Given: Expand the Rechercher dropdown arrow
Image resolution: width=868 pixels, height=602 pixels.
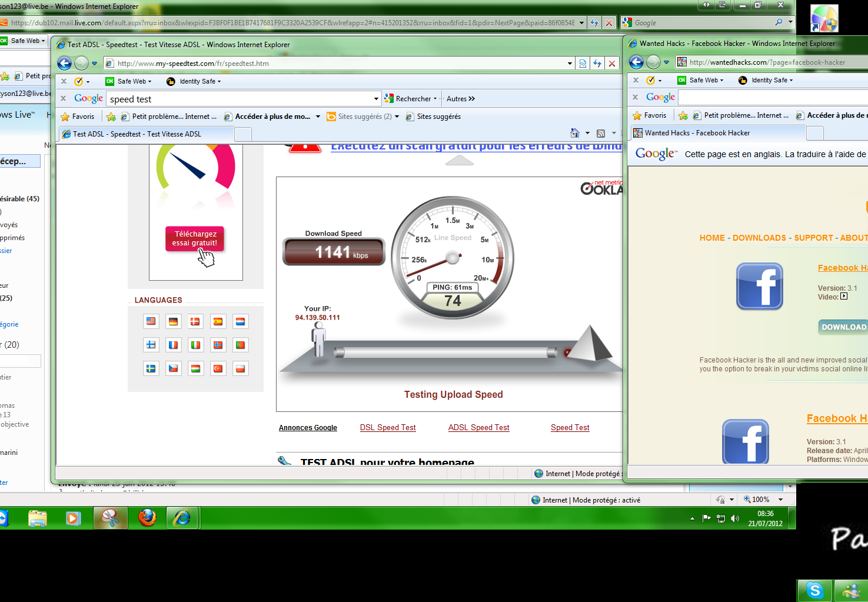Looking at the screenshot, I should (435, 99).
